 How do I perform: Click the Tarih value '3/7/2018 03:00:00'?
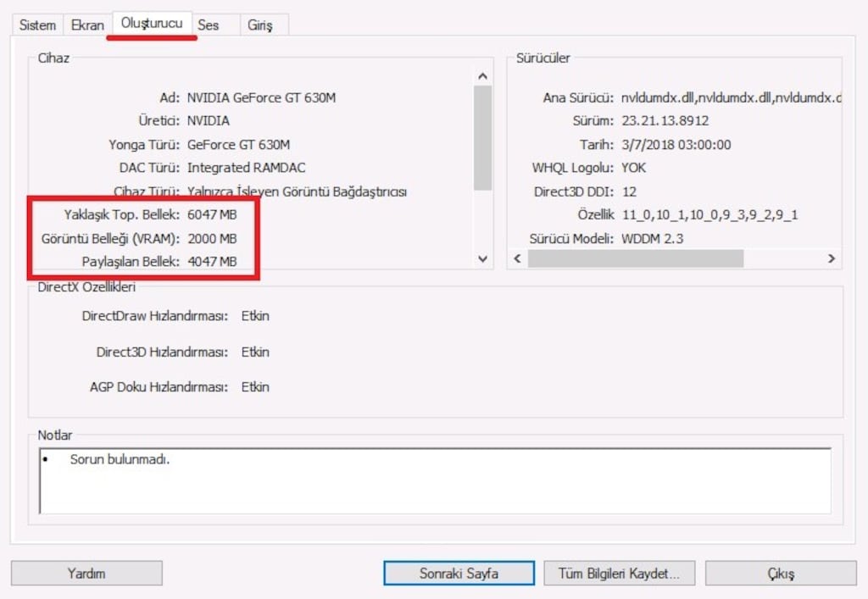pos(676,145)
